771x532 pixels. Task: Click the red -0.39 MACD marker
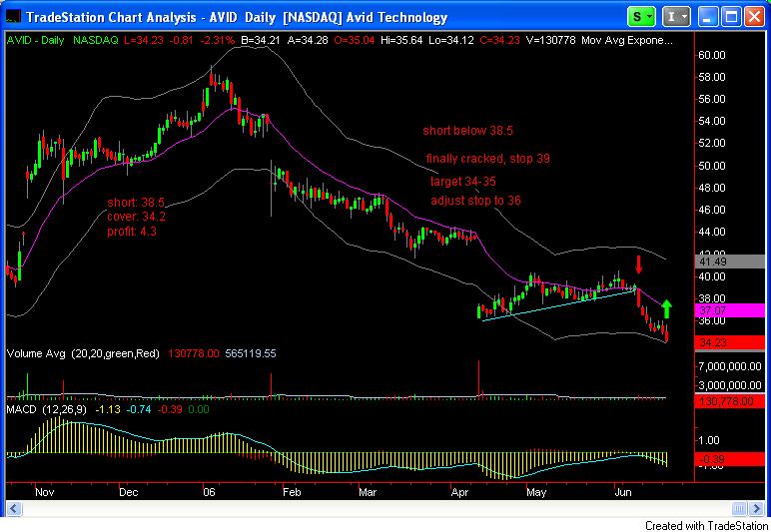(729, 459)
